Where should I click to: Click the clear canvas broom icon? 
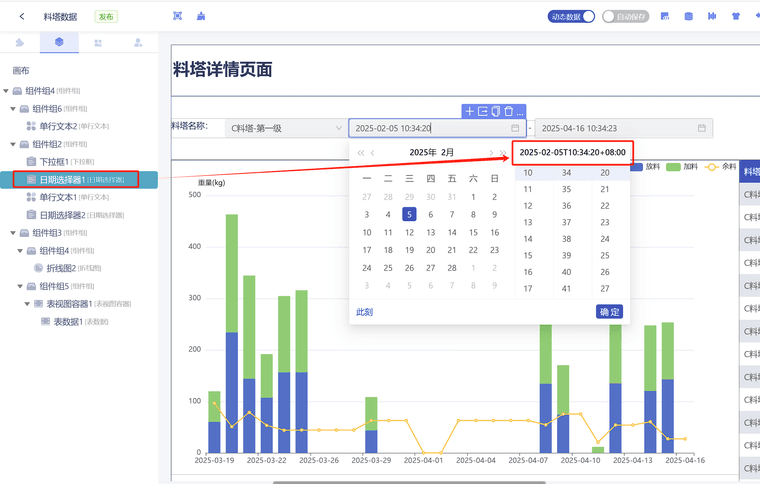click(x=201, y=16)
